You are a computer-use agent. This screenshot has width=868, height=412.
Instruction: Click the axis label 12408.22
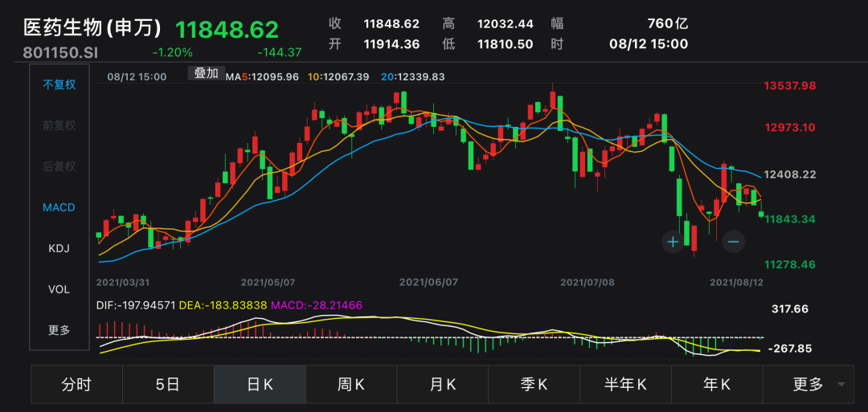[790, 175]
